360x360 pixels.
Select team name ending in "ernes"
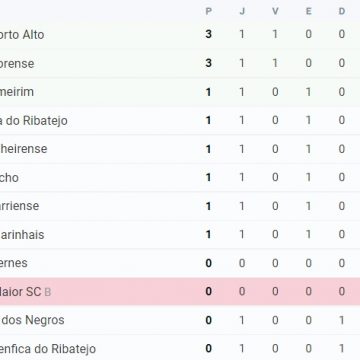tap(14, 263)
